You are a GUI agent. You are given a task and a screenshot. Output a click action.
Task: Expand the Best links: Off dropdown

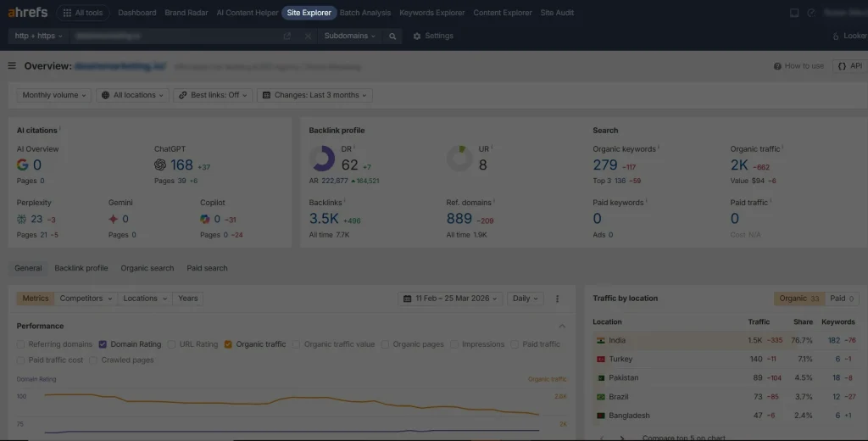(213, 95)
